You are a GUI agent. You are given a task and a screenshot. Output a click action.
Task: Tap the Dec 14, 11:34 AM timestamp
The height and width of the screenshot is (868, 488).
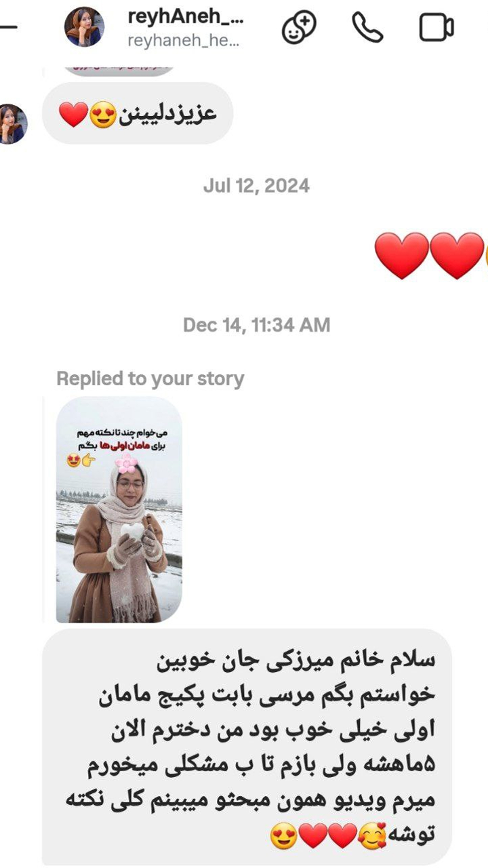click(x=256, y=325)
